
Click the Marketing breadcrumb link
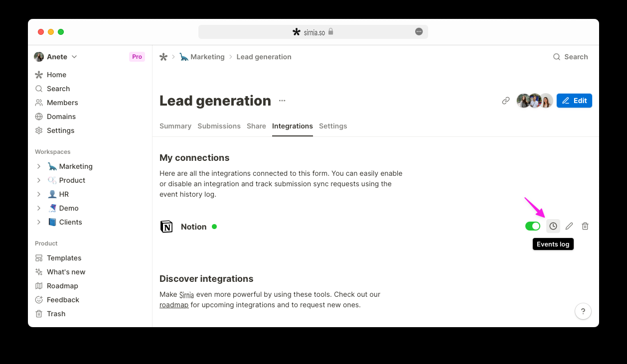(202, 57)
